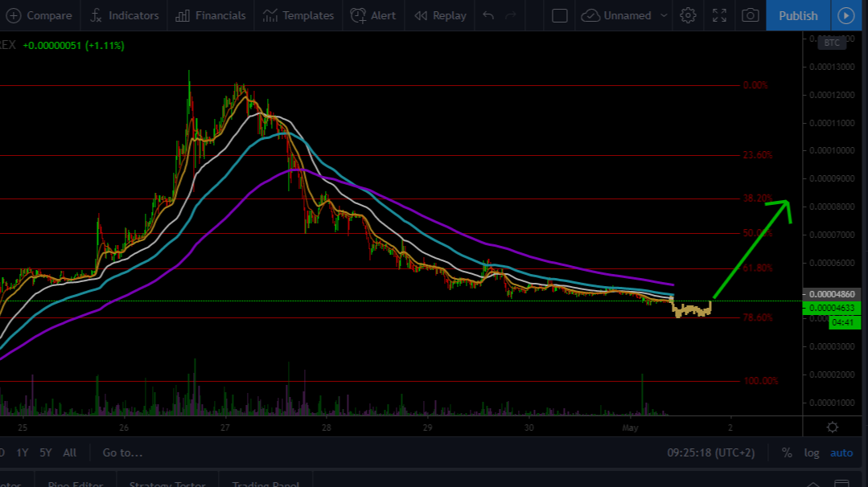Screen dimensions: 868x487
Task: Switch to the Strategy Tester tab
Action: click(x=167, y=483)
